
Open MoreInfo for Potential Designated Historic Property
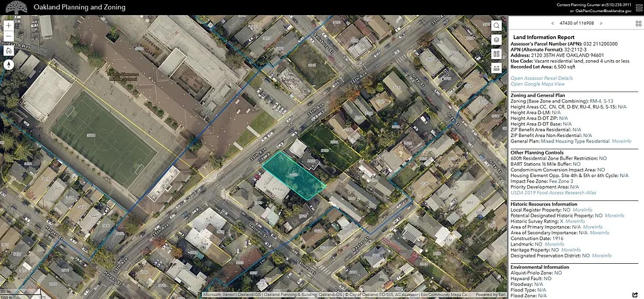(x=614, y=215)
